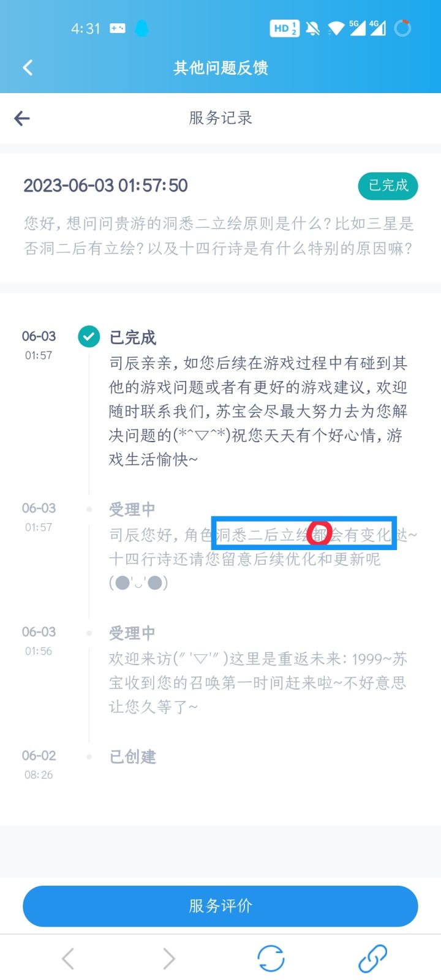Tap the refresh icon in bottom bar

pyautogui.click(x=271, y=959)
